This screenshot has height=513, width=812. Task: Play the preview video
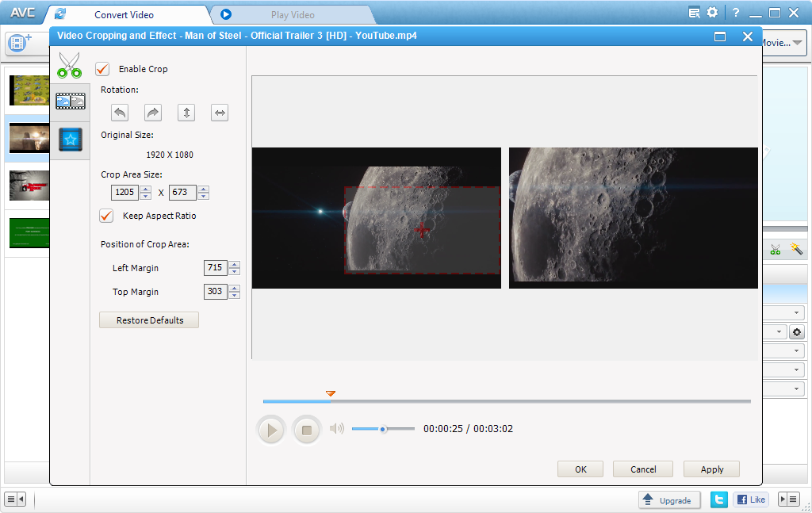tap(271, 430)
